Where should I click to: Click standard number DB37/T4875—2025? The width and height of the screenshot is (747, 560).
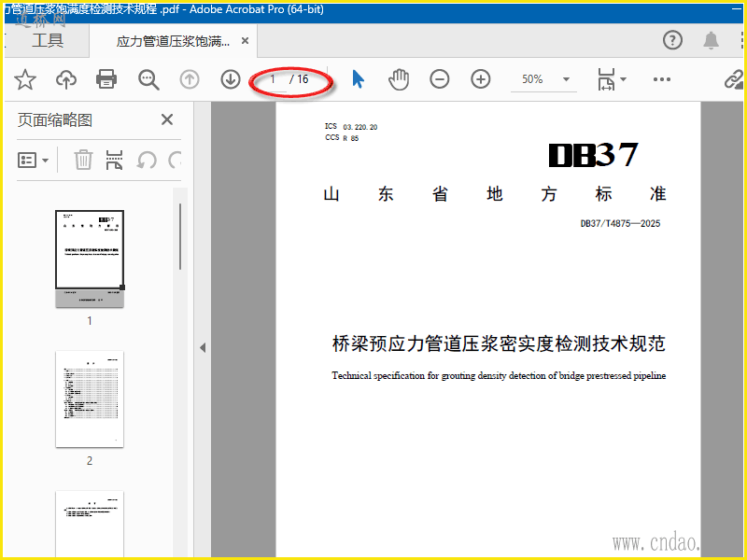point(620,223)
